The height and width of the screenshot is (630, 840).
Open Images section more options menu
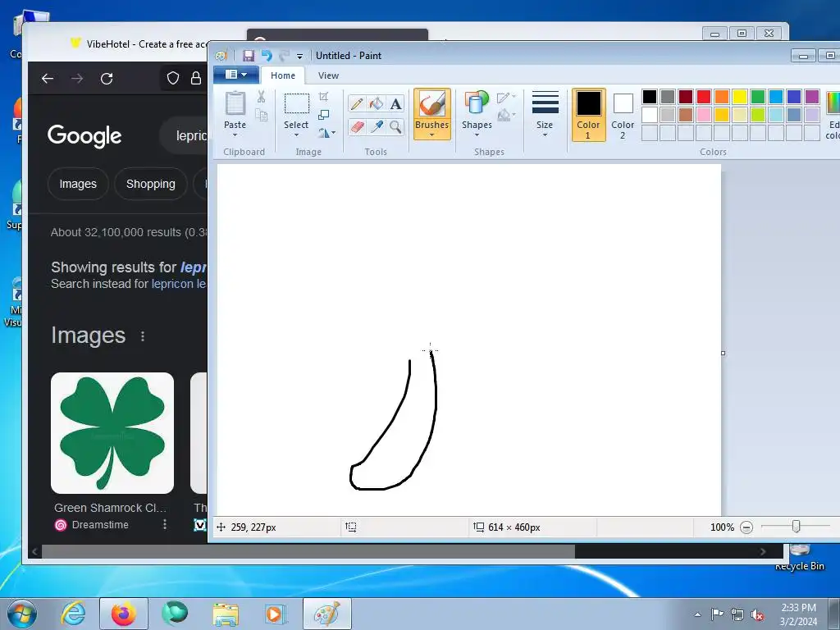[x=143, y=336]
